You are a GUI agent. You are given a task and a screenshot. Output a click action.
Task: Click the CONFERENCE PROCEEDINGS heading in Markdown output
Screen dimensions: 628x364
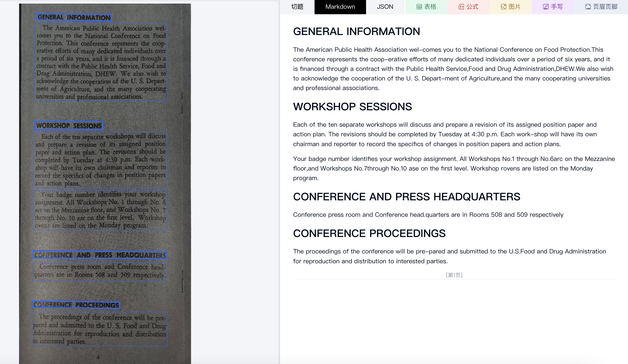tap(369, 233)
